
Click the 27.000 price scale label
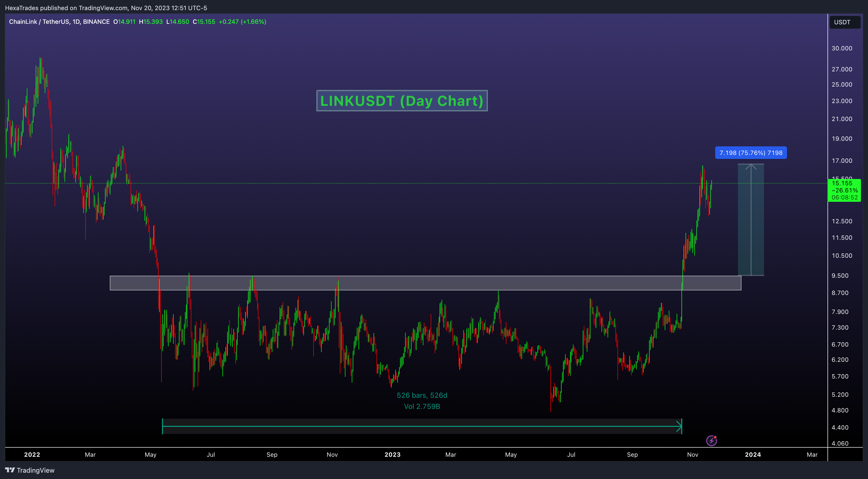click(x=842, y=69)
